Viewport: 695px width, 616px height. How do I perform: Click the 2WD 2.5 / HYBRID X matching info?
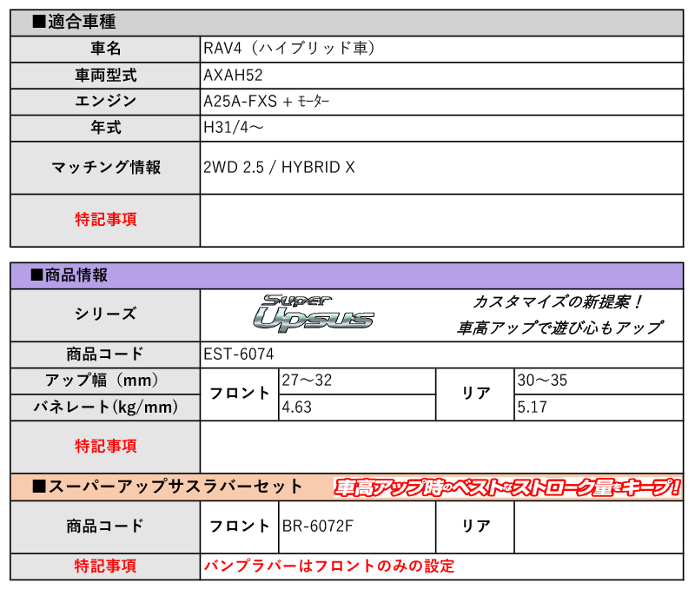[x=279, y=168]
